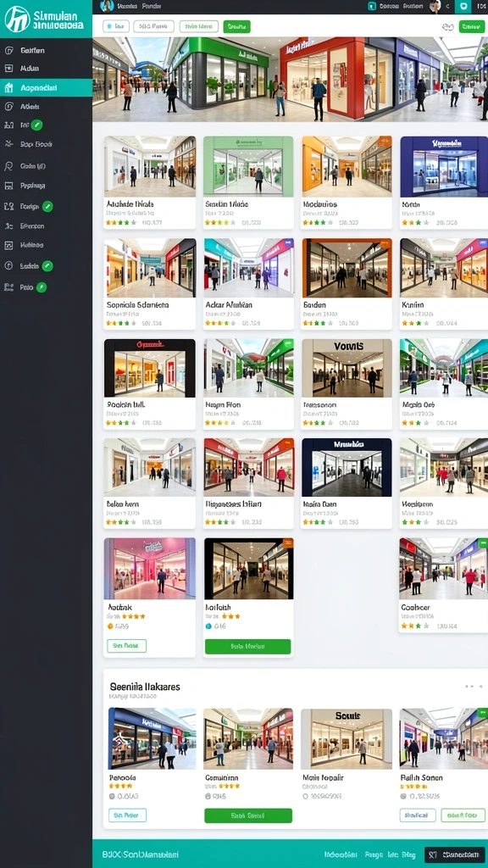Open the VOMIS store thumbnail
The image size is (488, 868).
coord(347,368)
